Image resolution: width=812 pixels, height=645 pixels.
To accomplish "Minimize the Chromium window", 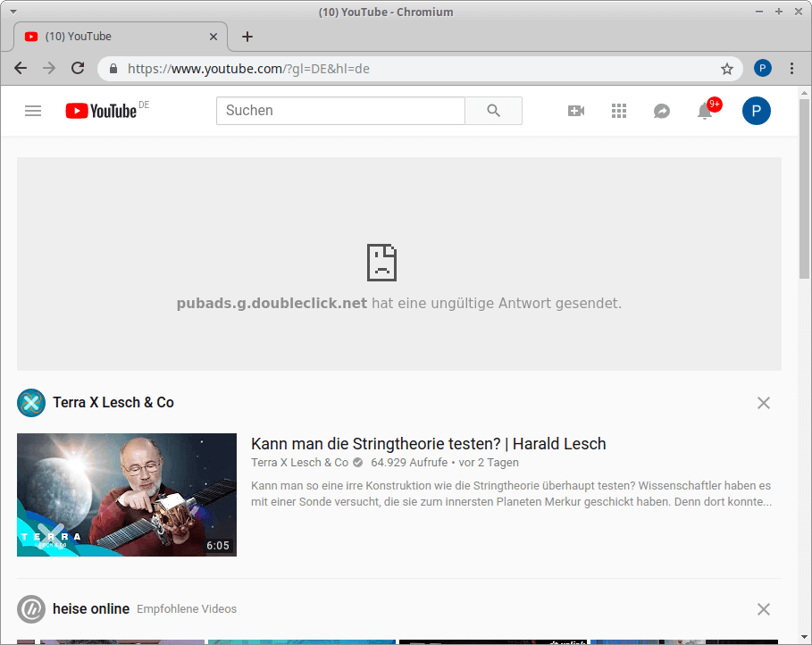I will click(x=759, y=12).
